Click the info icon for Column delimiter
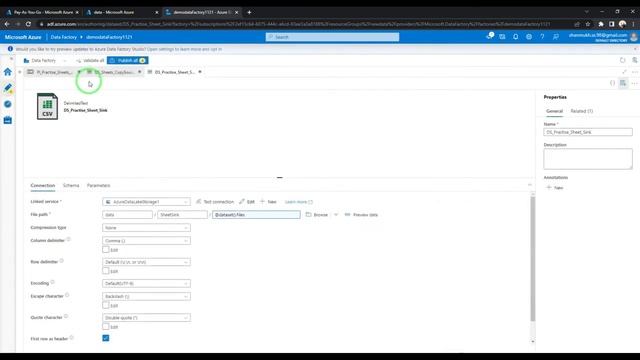Viewport: 640px width, 360px height. [x=69, y=240]
